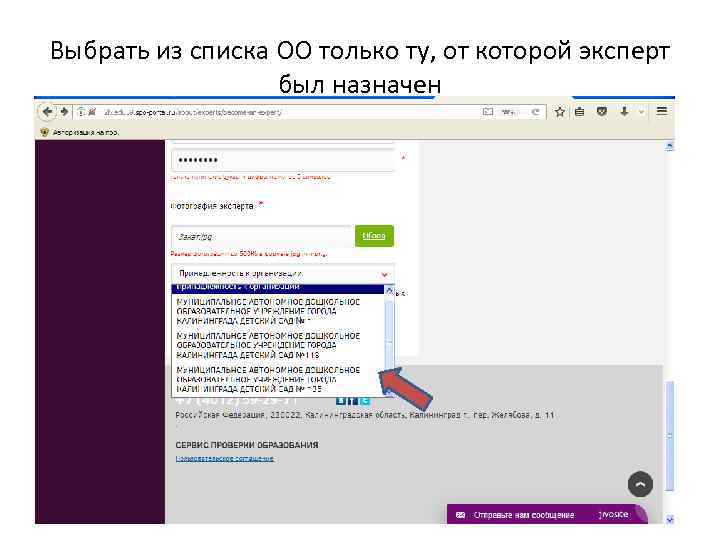The width and height of the screenshot is (720, 540).
Task: Open the 'Принадлежность к организации' dropdown
Action: (x=283, y=274)
